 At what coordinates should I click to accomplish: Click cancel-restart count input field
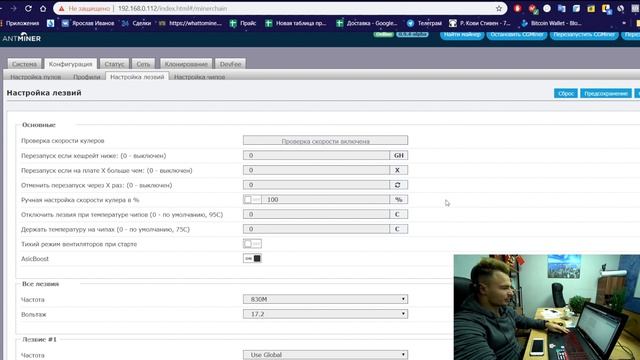(316, 185)
